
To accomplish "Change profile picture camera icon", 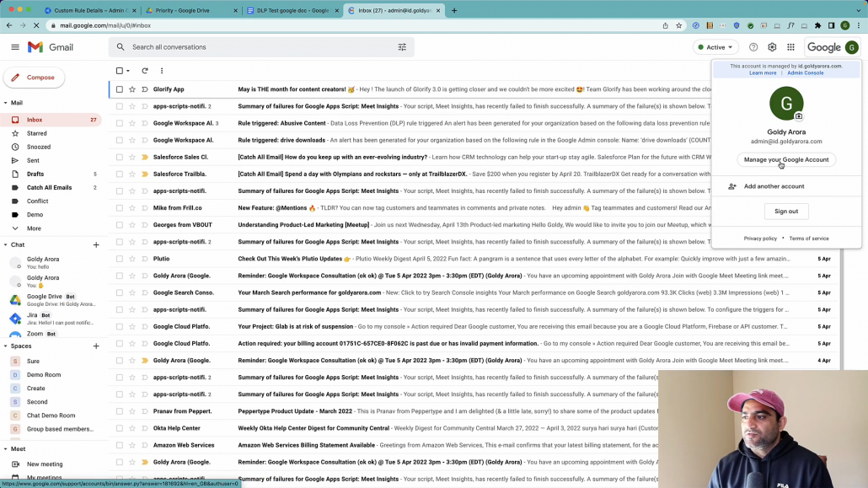I will click(798, 116).
